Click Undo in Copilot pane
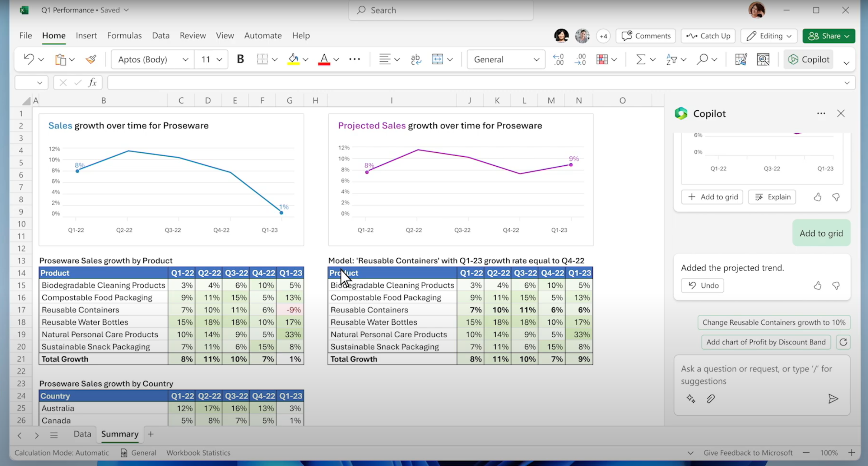The width and height of the screenshot is (868, 466). [x=702, y=286]
